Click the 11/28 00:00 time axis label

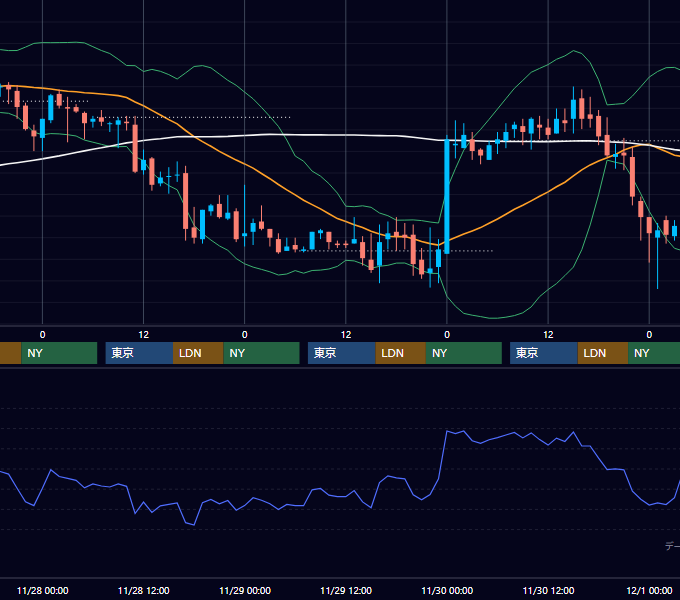pos(42,590)
